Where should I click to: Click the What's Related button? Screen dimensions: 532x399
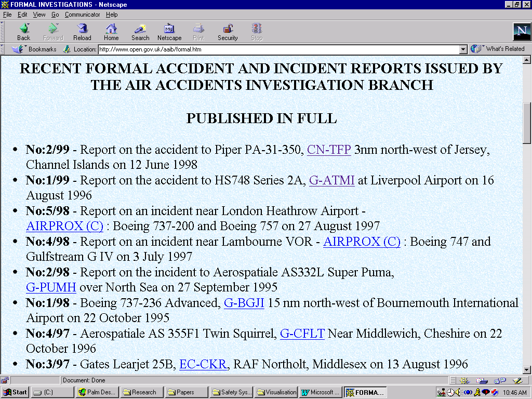(498, 49)
